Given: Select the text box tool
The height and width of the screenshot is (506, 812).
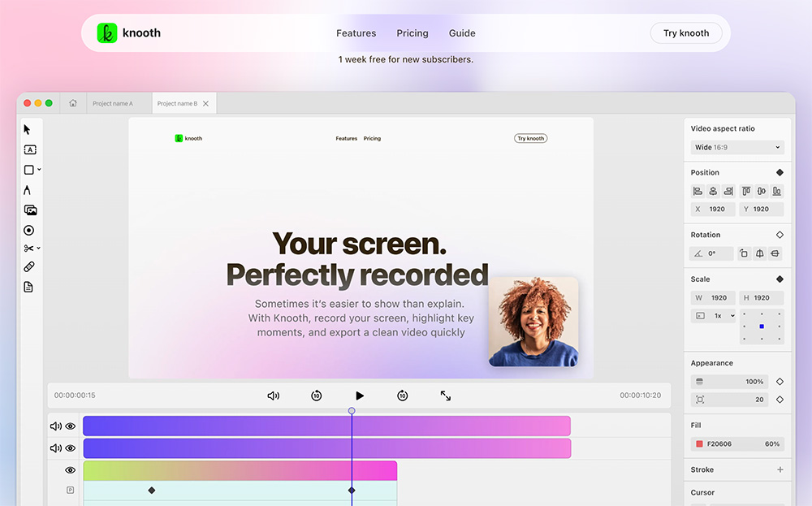Looking at the screenshot, I should [x=30, y=149].
